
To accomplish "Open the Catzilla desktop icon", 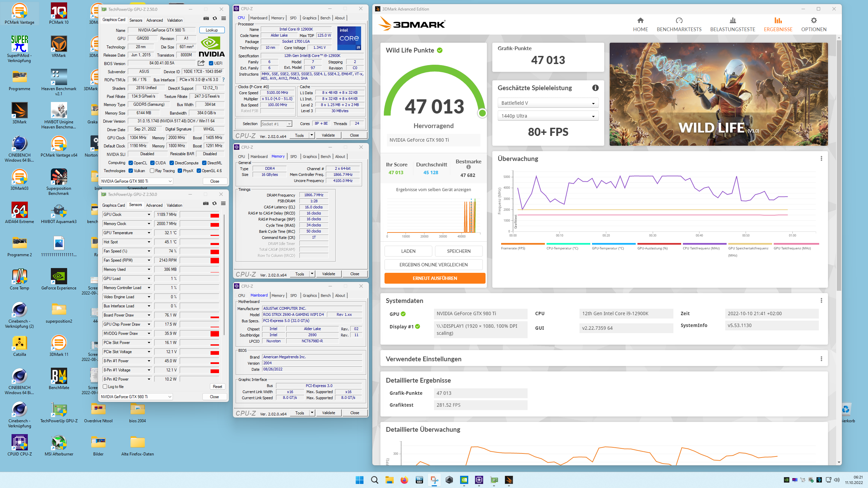I will coord(19,346).
